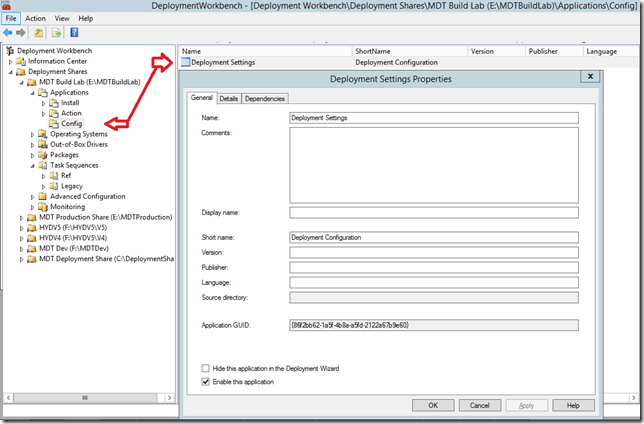Collapse the Task Sequences node
Screen dimensions: 644x424
pos(32,165)
